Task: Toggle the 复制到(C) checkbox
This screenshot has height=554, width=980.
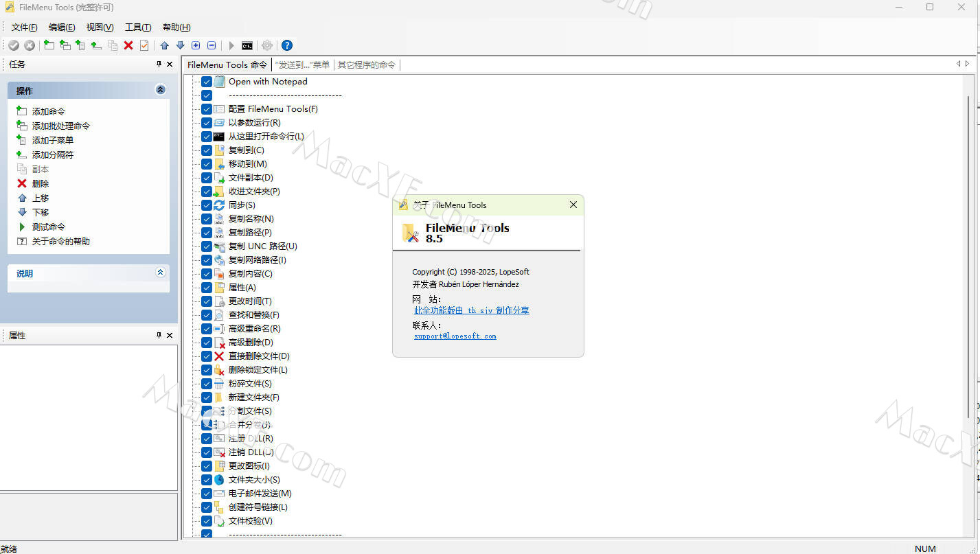Action: [x=207, y=150]
